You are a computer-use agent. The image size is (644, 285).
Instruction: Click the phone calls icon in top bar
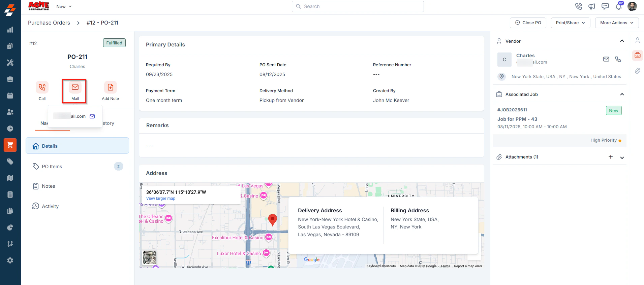pyautogui.click(x=578, y=6)
